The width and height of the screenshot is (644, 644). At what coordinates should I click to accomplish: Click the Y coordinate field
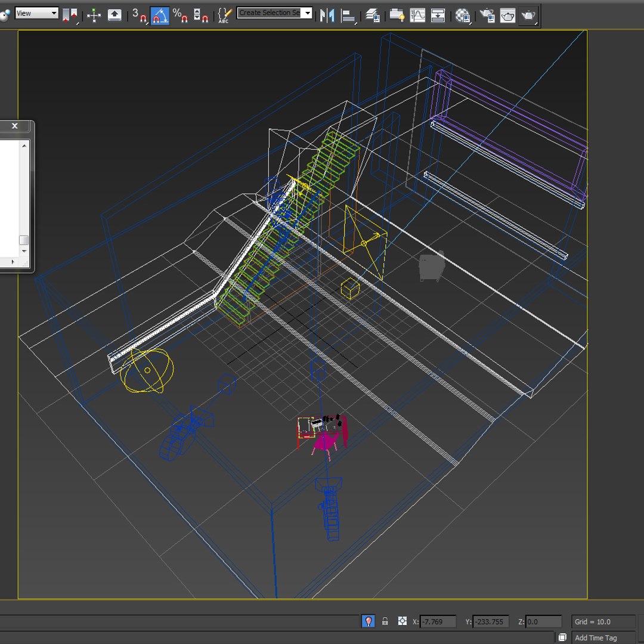pyautogui.click(x=491, y=621)
